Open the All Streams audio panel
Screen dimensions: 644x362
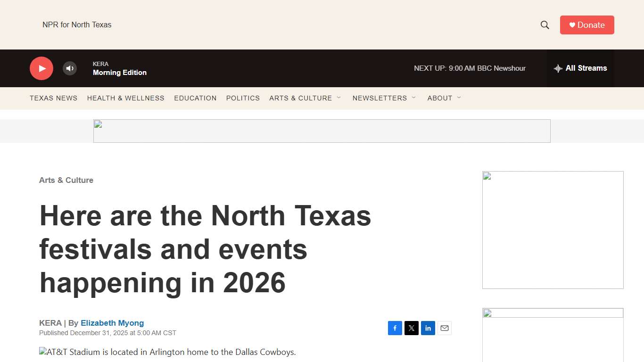580,68
